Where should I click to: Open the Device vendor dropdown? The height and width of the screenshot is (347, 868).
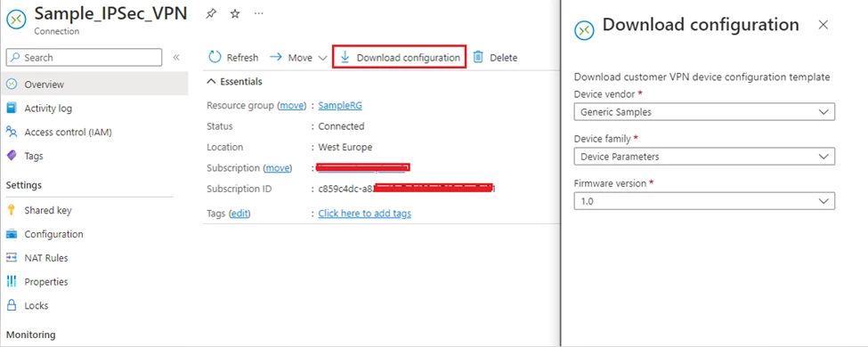(704, 112)
